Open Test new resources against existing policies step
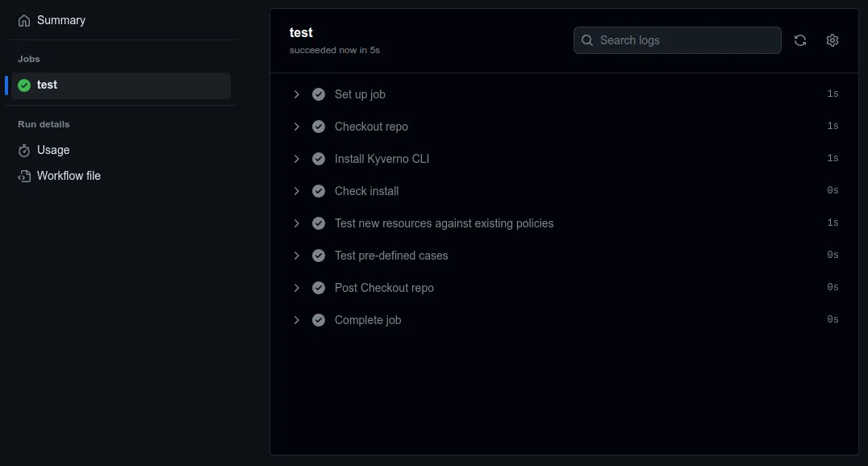This screenshot has height=466, width=868. (x=444, y=223)
